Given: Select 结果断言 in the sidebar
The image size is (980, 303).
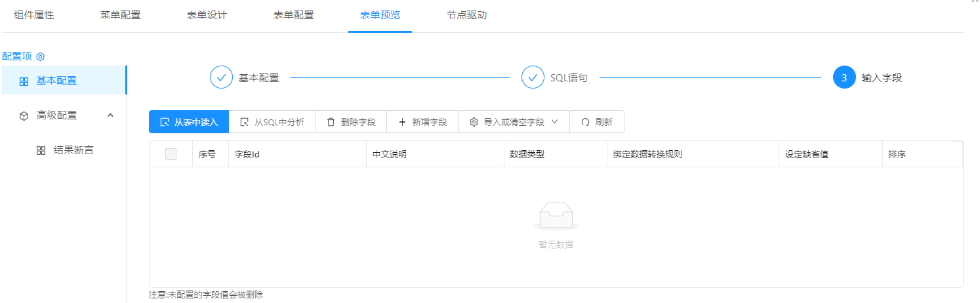Looking at the screenshot, I should 73,150.
